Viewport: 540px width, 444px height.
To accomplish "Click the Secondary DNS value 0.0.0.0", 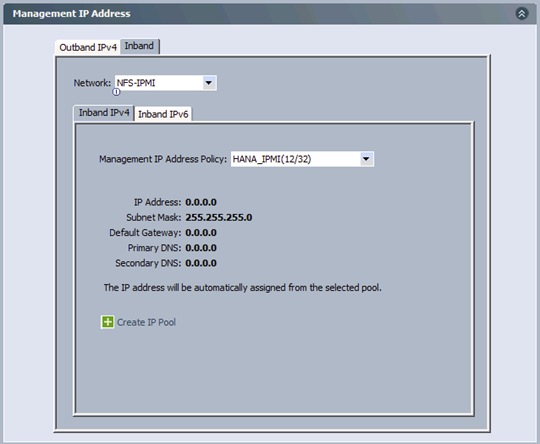I will point(201,263).
